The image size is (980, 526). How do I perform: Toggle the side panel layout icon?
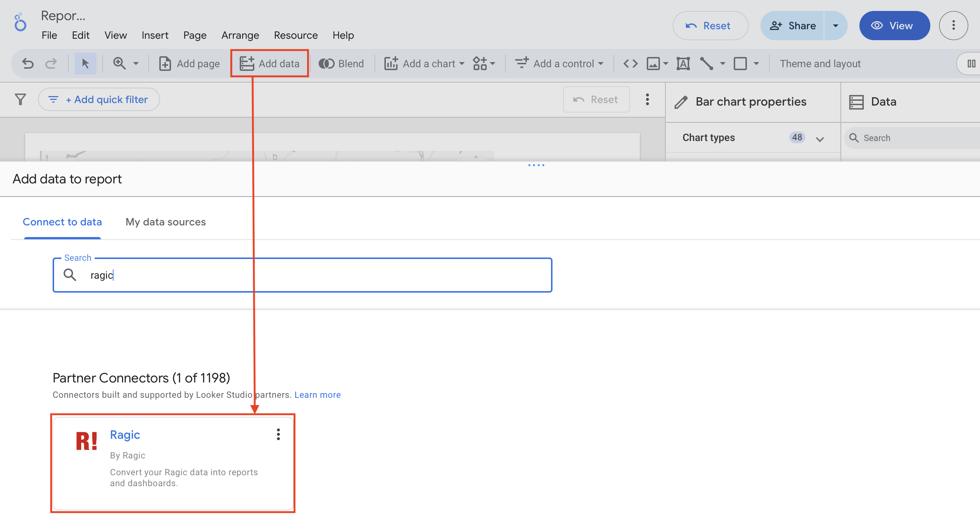[970, 64]
